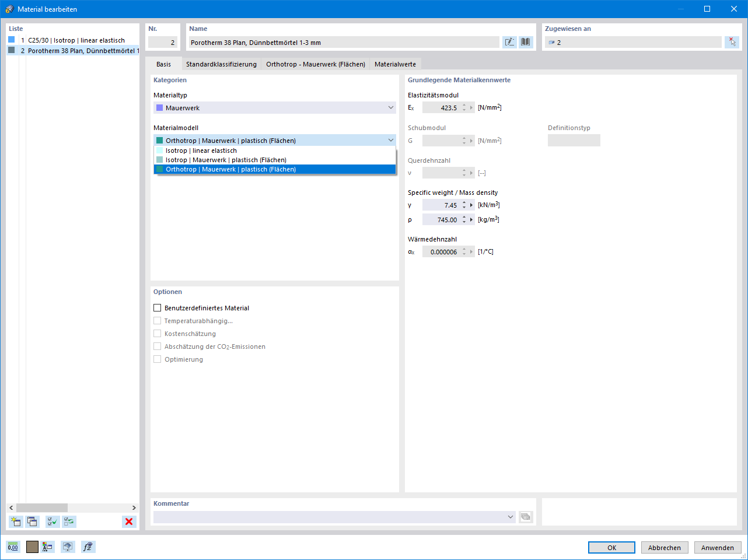Toggle the Optimierung checkbox

(157, 359)
